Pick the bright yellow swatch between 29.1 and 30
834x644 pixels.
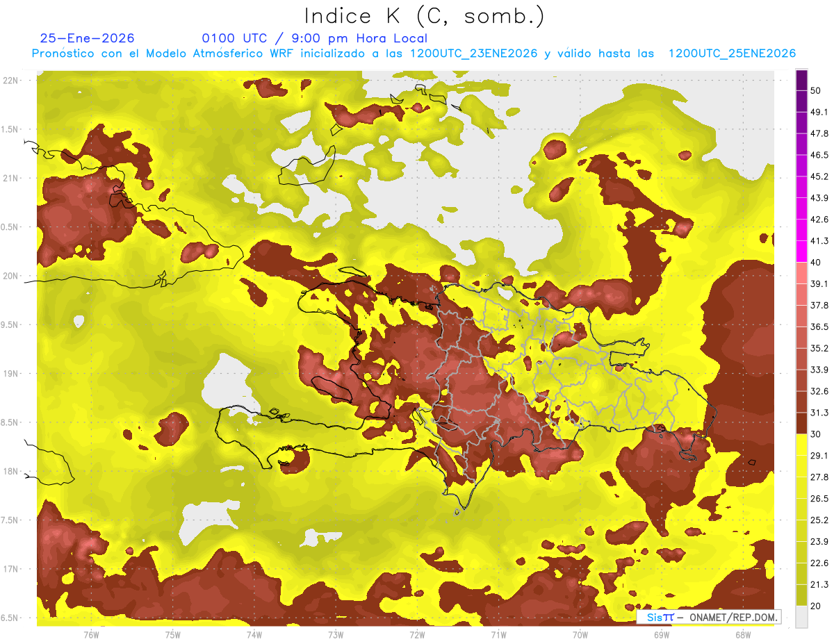pyautogui.click(x=802, y=445)
